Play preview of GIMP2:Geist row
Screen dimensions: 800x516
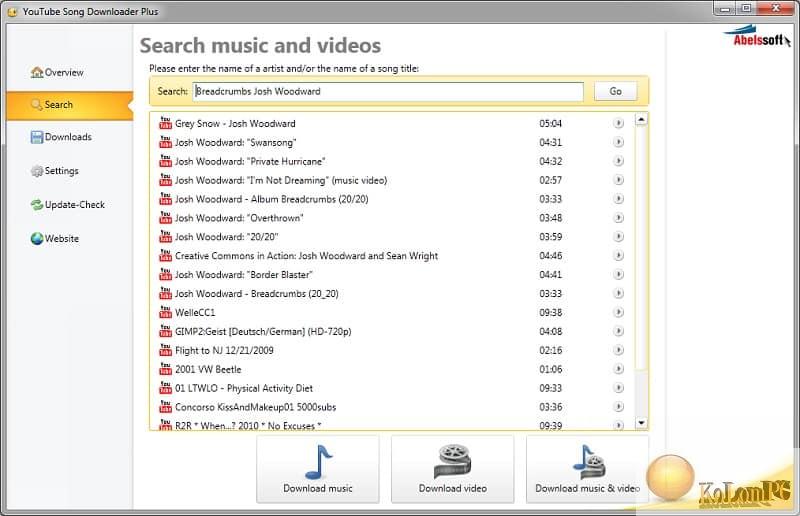[618, 331]
